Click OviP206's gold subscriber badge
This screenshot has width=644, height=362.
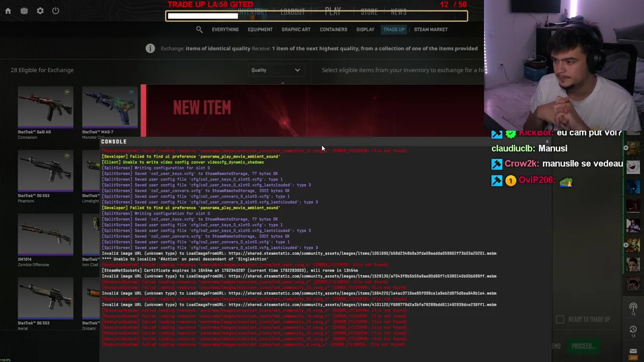pos(511,180)
